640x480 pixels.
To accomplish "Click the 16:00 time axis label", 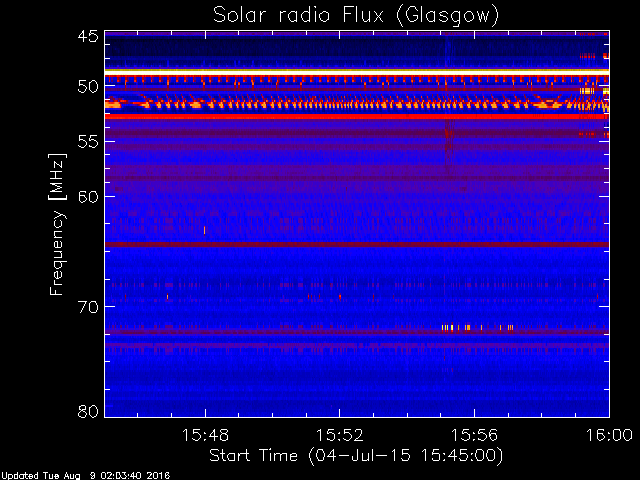I will (x=609, y=435).
